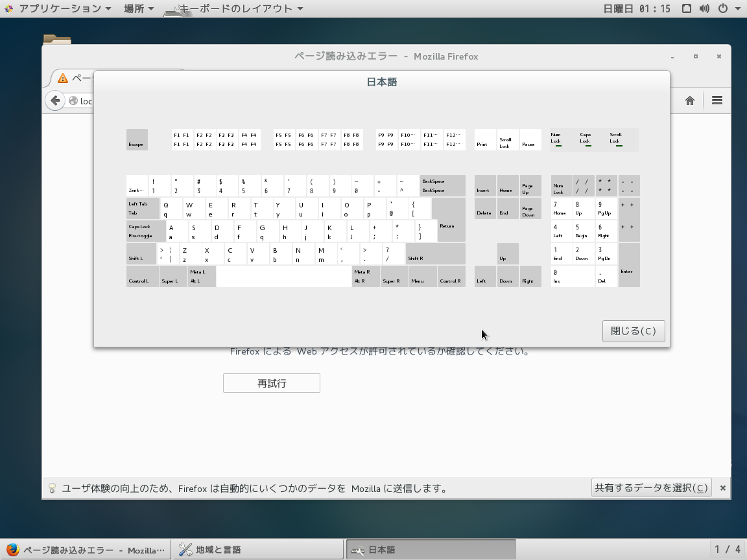
Task: Click the Up arrow key
Action: [508, 254]
